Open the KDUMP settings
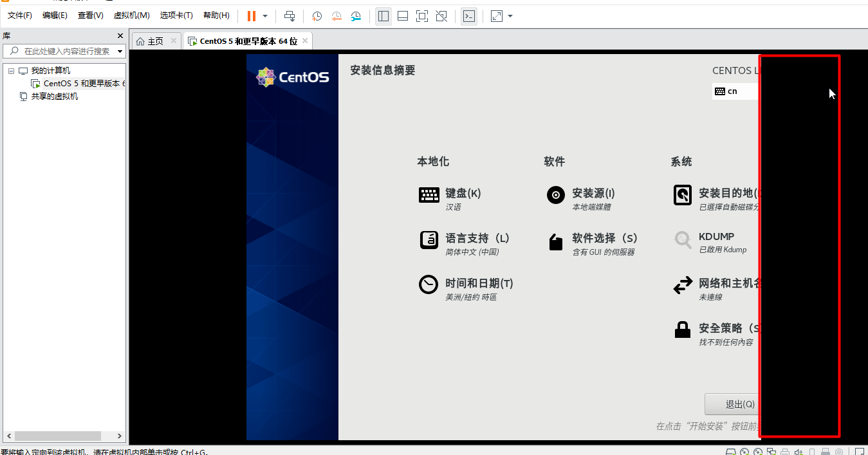The image size is (868, 455). 710,242
